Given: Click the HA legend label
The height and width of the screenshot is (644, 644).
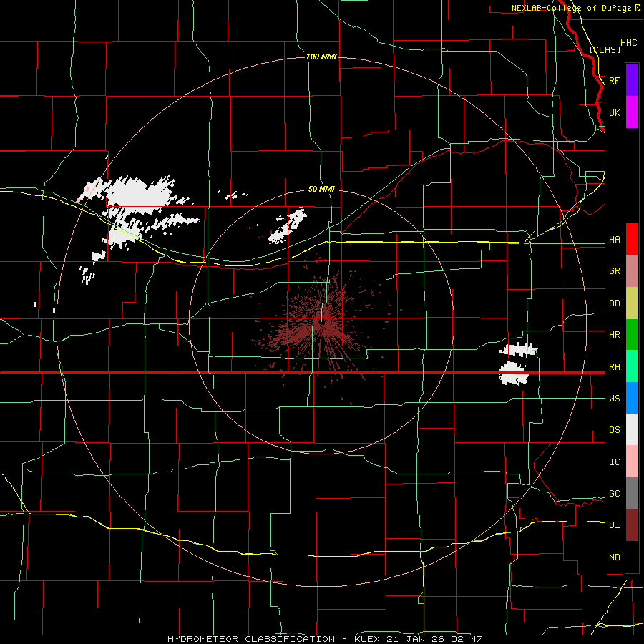Looking at the screenshot, I should tap(614, 240).
